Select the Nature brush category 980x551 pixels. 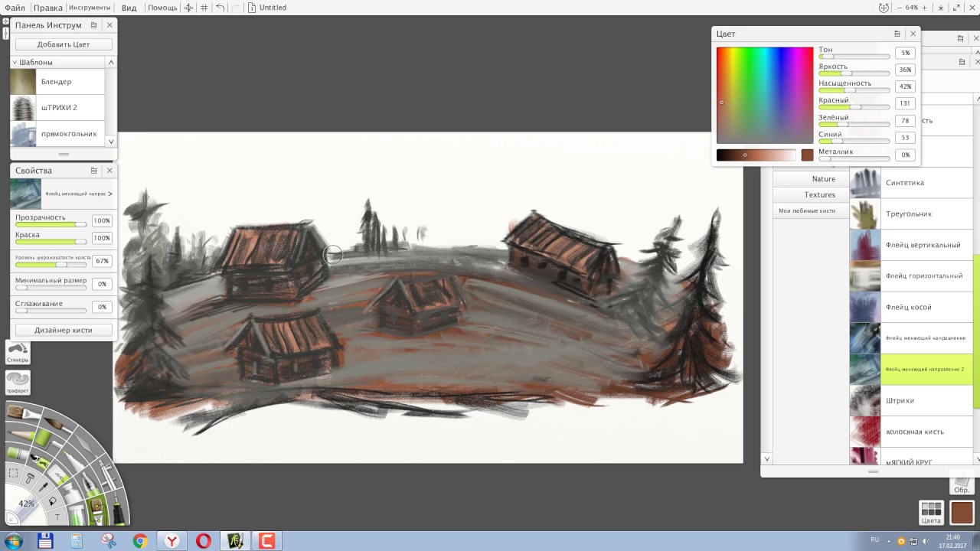(811, 179)
